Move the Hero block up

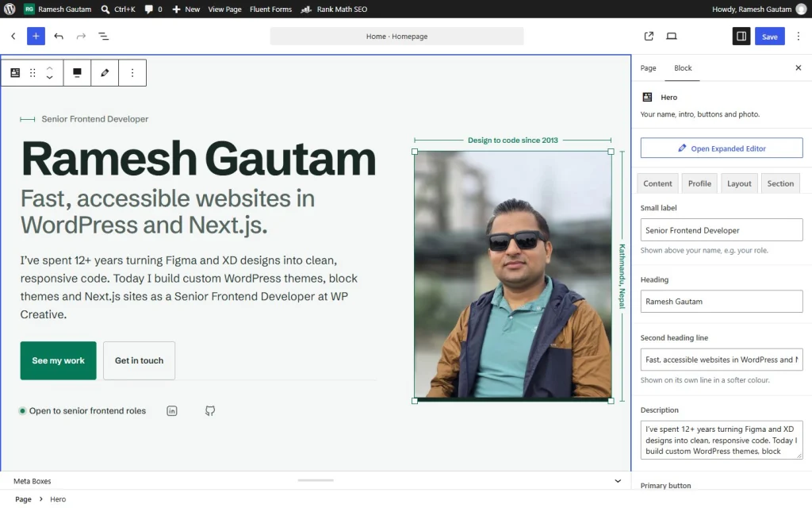[x=49, y=68]
